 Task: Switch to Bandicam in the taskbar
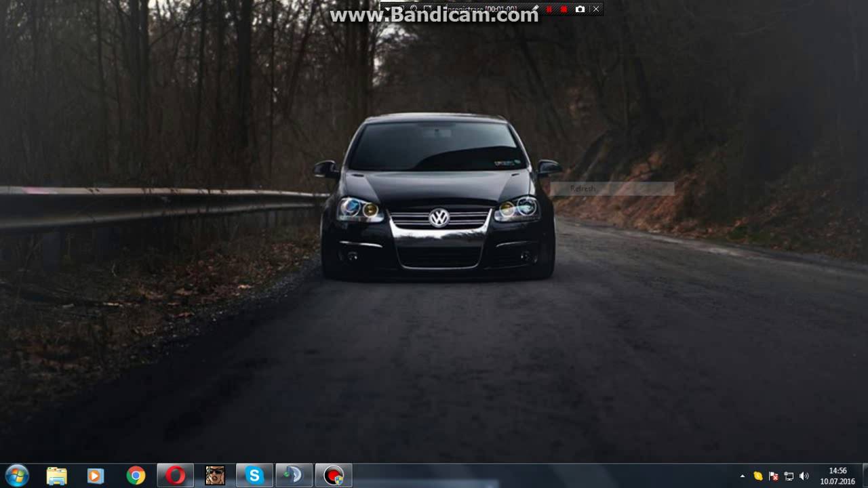coord(334,476)
